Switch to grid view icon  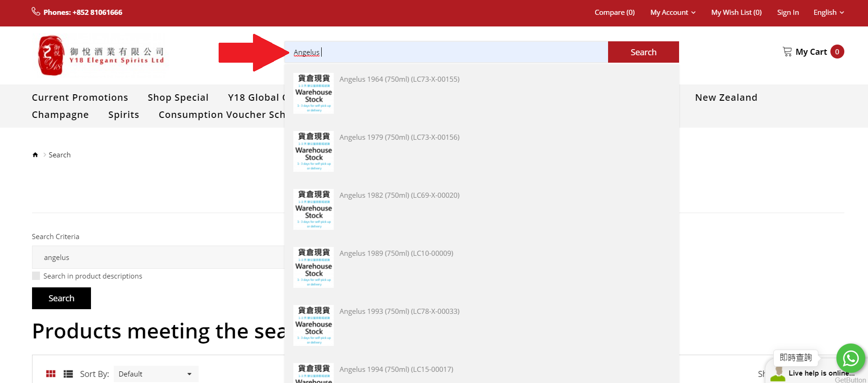pyautogui.click(x=51, y=374)
